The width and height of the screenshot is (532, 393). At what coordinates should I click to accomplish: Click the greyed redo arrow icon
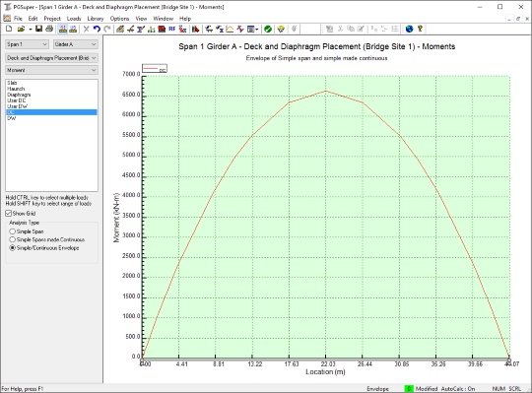click(107, 29)
